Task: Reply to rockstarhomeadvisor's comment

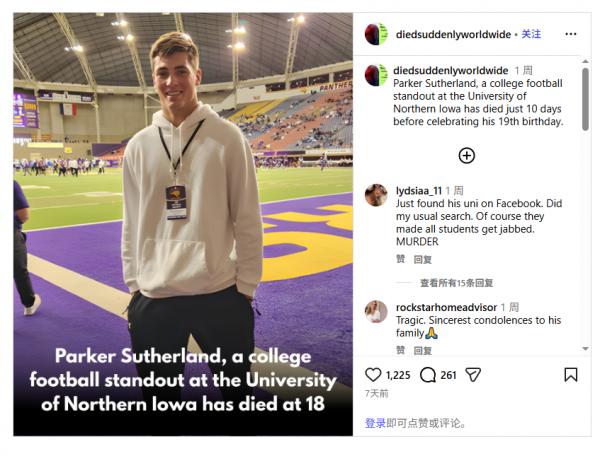Action: [x=422, y=351]
